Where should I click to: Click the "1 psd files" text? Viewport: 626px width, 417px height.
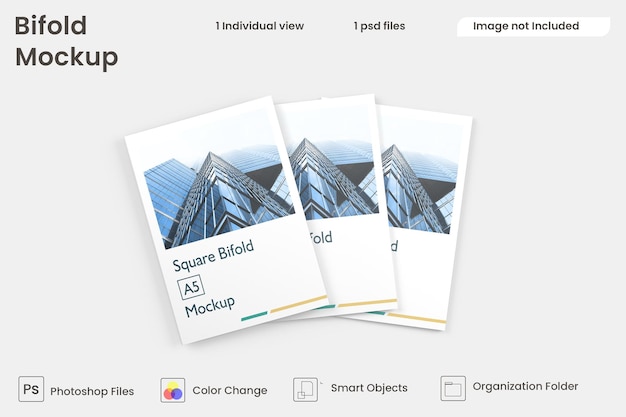click(x=379, y=26)
